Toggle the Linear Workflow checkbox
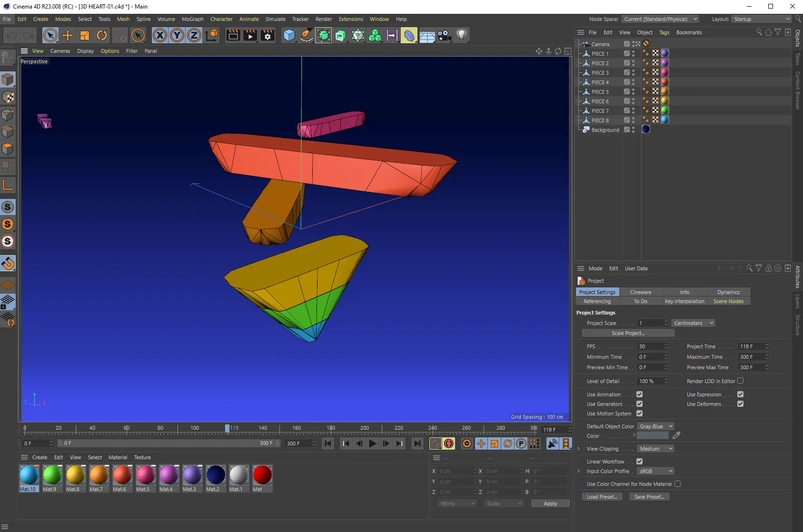Viewport: 803px width, 532px height. coord(639,461)
